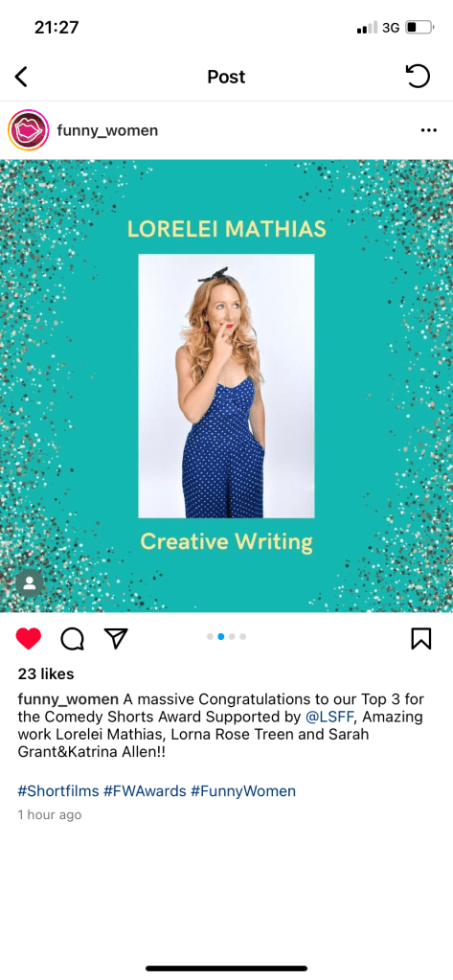Image resolution: width=453 pixels, height=980 pixels.
Task: Show tagged people icon on photo
Action: pyautogui.click(x=29, y=583)
